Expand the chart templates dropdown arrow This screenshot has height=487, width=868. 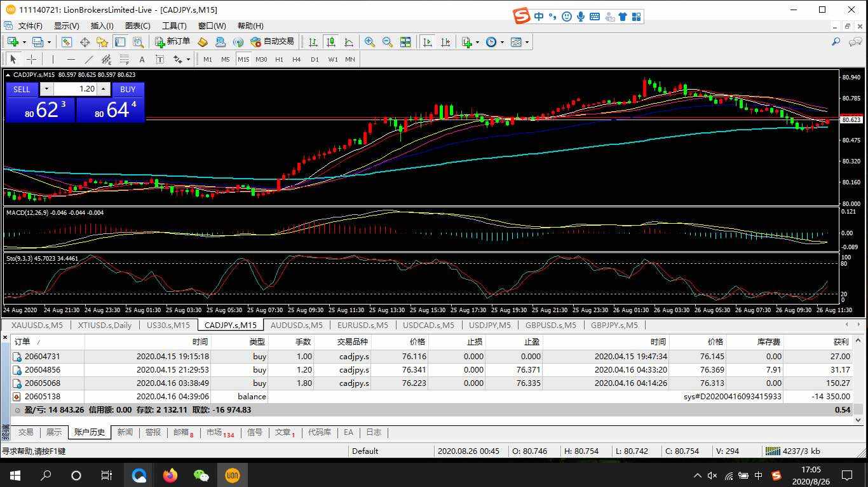(527, 43)
